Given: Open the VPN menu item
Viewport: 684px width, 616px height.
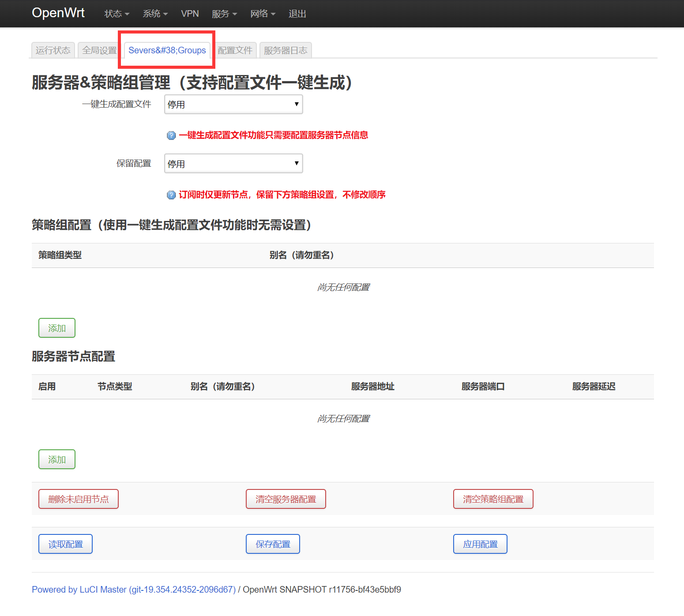Looking at the screenshot, I should click(x=190, y=14).
